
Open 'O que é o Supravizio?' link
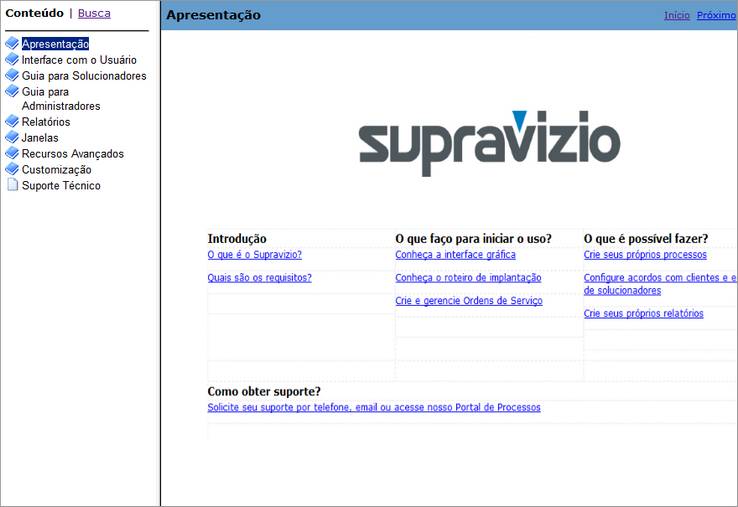[255, 255]
